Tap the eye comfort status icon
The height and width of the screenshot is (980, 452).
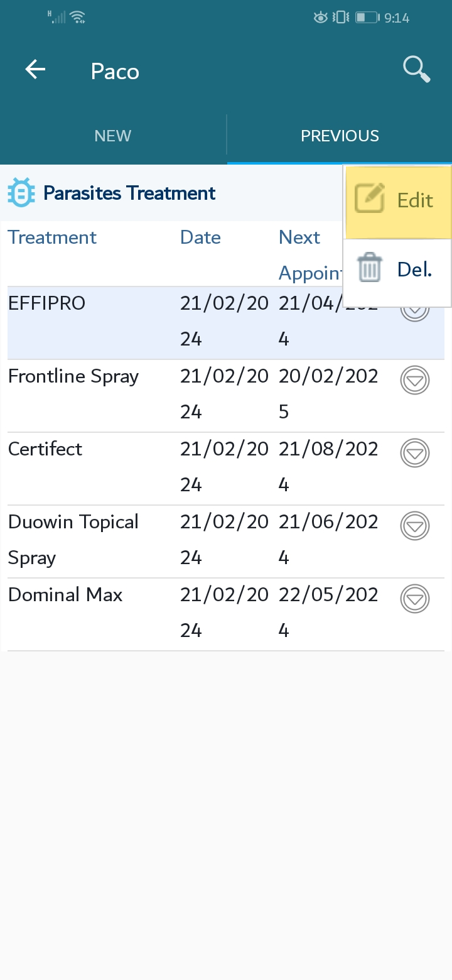pyautogui.click(x=321, y=18)
